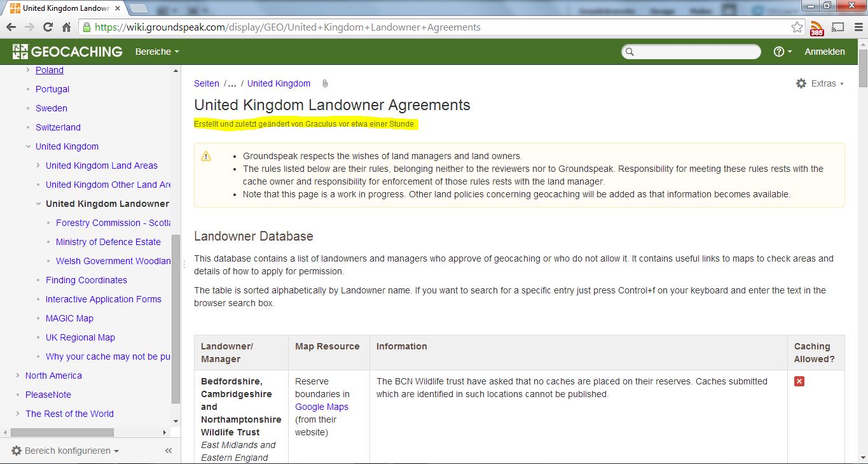Open the RSS extension icon showing 385
This screenshot has height=464, width=868.
pyautogui.click(x=816, y=29)
